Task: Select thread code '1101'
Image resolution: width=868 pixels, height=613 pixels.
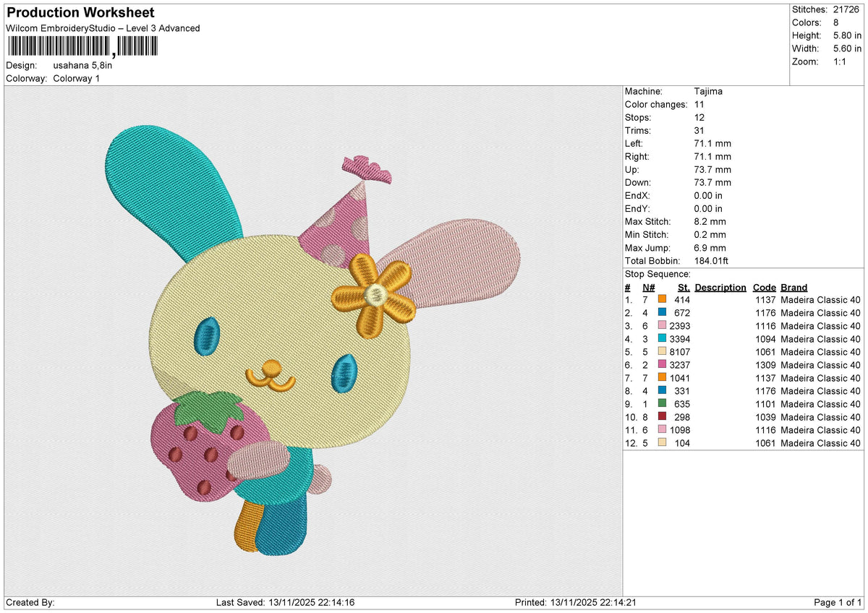Action: 765,404
